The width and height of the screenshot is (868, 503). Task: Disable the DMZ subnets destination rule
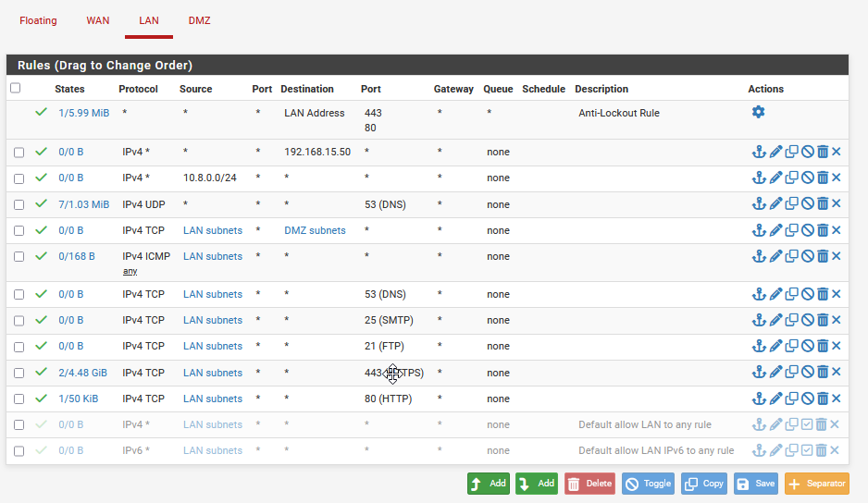point(807,230)
